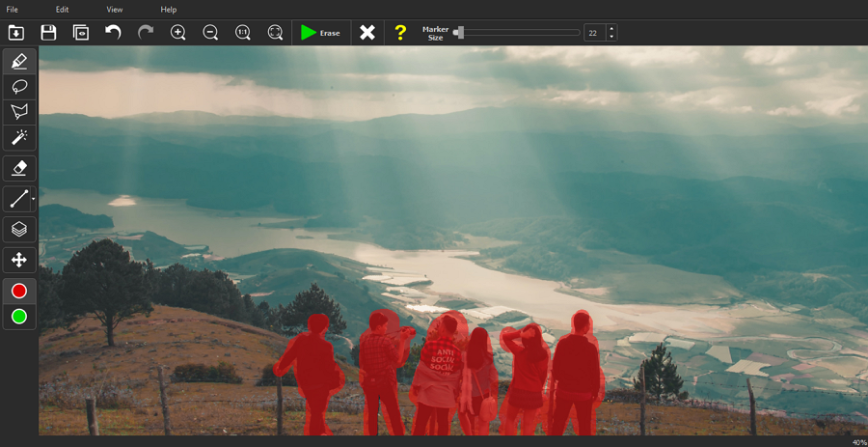868x447 pixels.
Task: Fit image to window
Action: point(275,33)
